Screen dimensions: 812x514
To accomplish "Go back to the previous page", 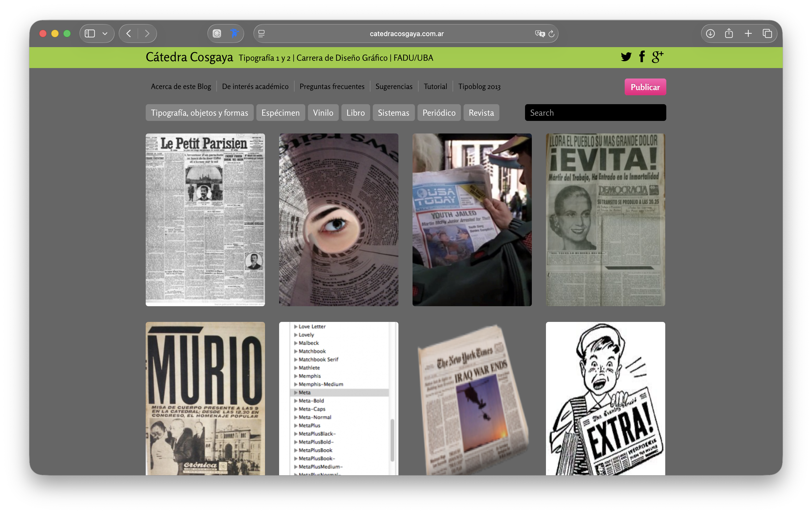I will [x=128, y=34].
